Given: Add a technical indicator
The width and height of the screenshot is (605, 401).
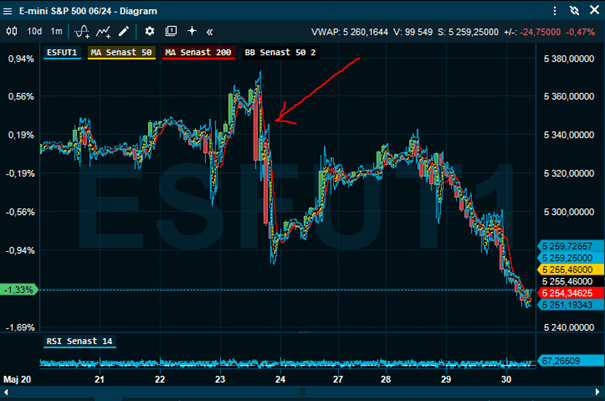Looking at the screenshot, I should click(82, 32).
